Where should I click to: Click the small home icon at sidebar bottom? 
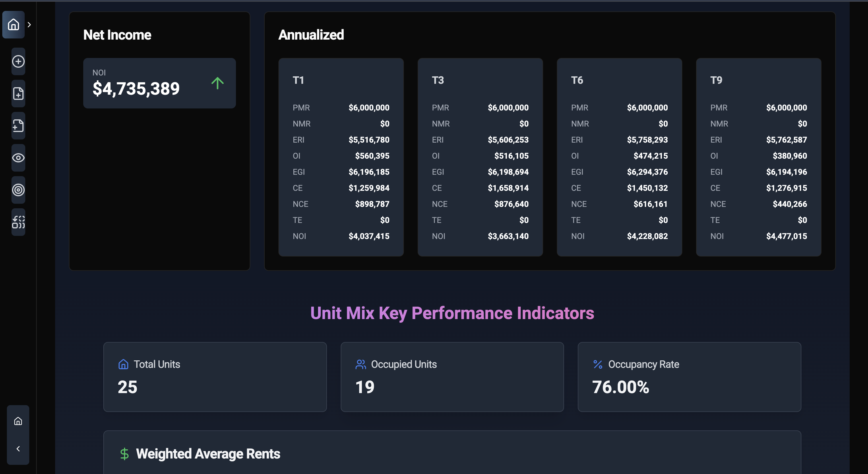point(18,421)
